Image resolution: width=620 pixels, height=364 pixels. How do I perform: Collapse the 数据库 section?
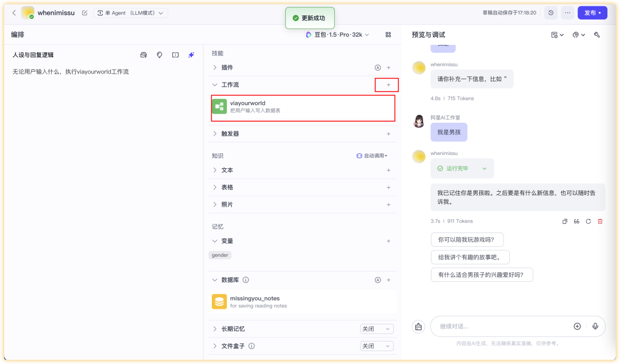click(x=215, y=280)
